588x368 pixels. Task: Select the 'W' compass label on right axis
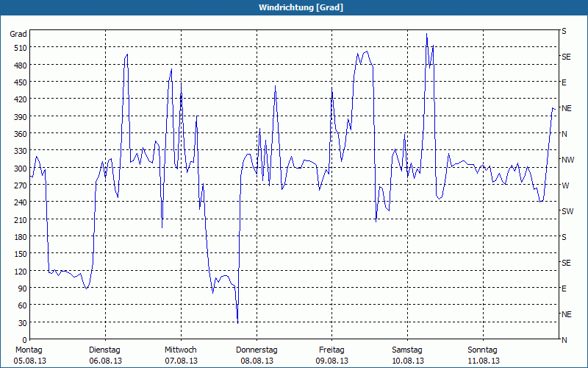[x=565, y=185]
